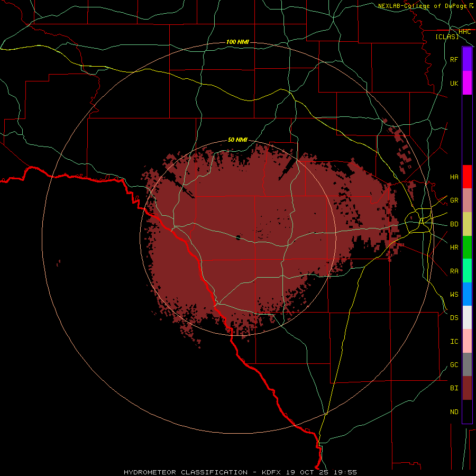Viewport: 476px width, 476px height.
Task: Click the "GC" legend label
Action: coord(454,364)
